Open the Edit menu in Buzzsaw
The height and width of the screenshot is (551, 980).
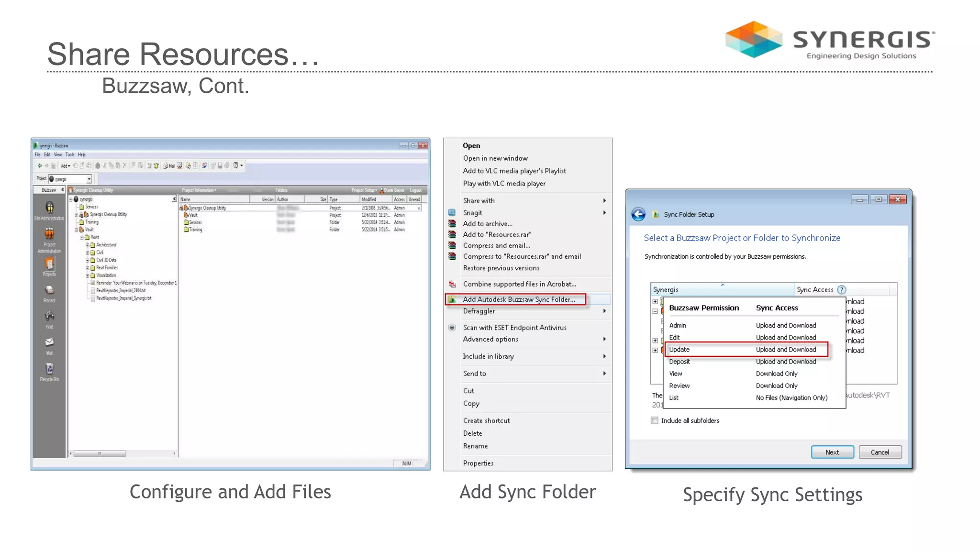(47, 155)
